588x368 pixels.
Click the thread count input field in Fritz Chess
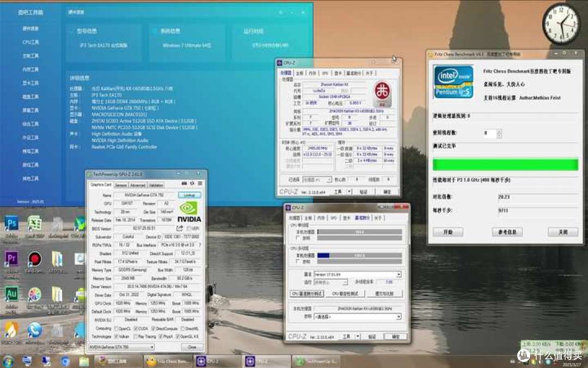489,133
